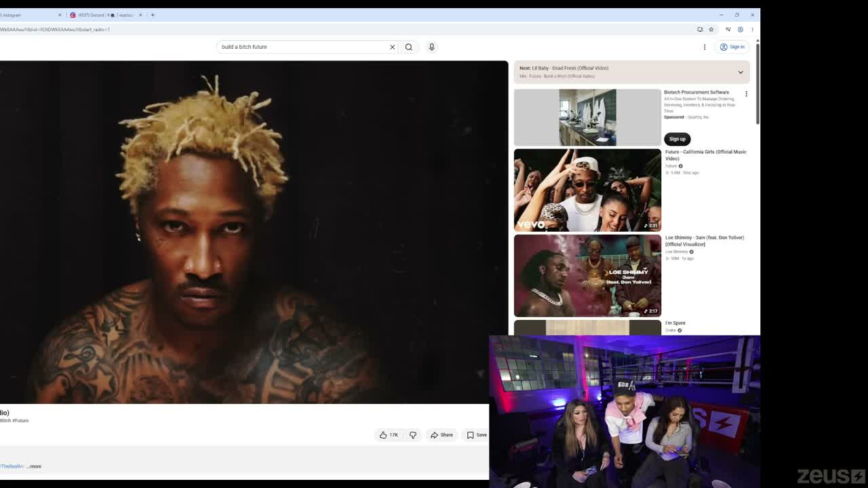Play the Loe Shimmy 3am video thumbnail

pyautogui.click(x=587, y=276)
